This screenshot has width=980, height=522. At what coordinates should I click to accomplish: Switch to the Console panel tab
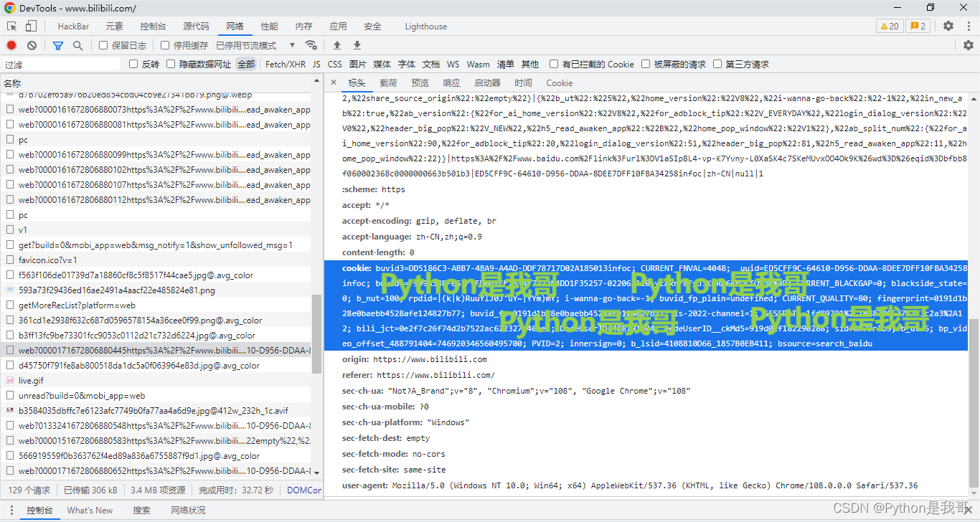pyautogui.click(x=153, y=27)
